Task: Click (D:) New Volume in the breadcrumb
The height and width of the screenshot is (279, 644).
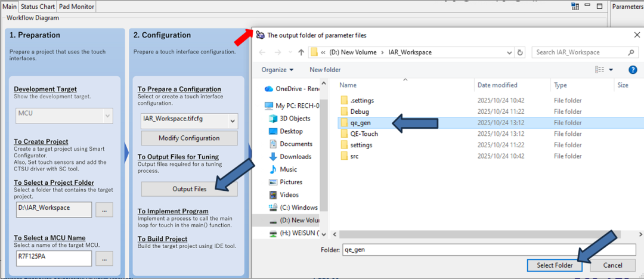Action: pos(354,52)
